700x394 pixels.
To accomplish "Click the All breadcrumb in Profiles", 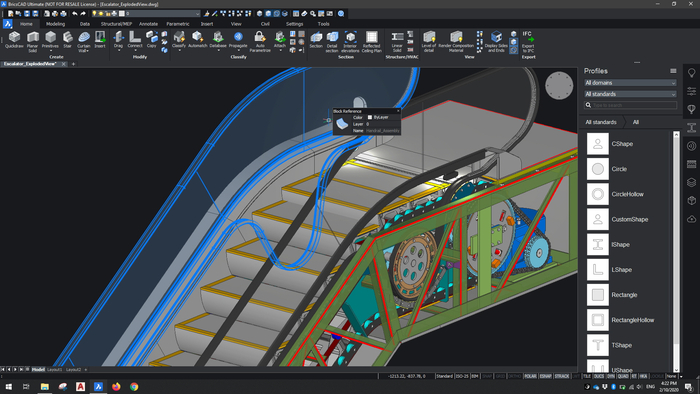I will (x=636, y=122).
